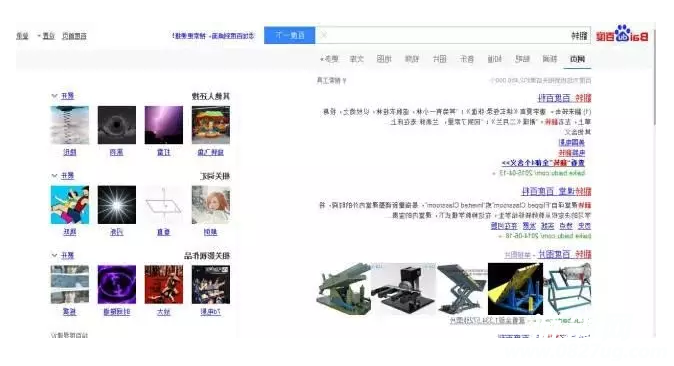Open the yellow flip machine image result

(515, 289)
